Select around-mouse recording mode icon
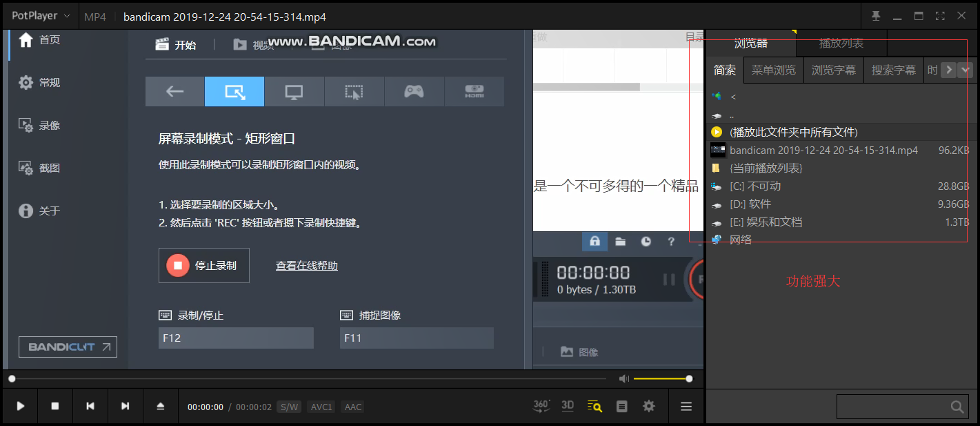Screen dimensions: 980x426 tap(354, 91)
